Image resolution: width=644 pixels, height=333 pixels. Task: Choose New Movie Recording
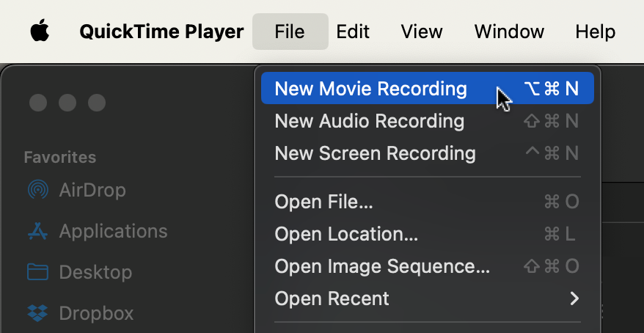click(428, 88)
